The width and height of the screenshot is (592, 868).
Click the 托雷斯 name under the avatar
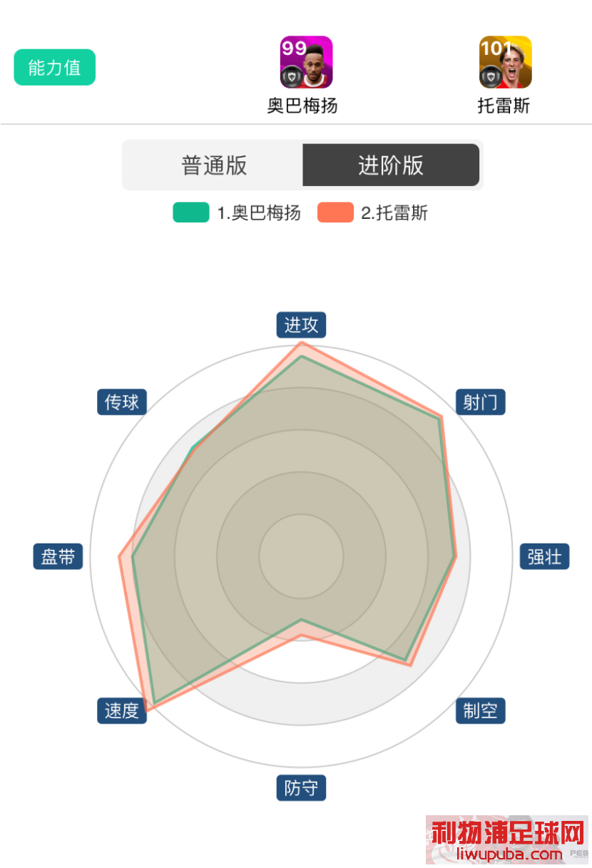coord(504,107)
